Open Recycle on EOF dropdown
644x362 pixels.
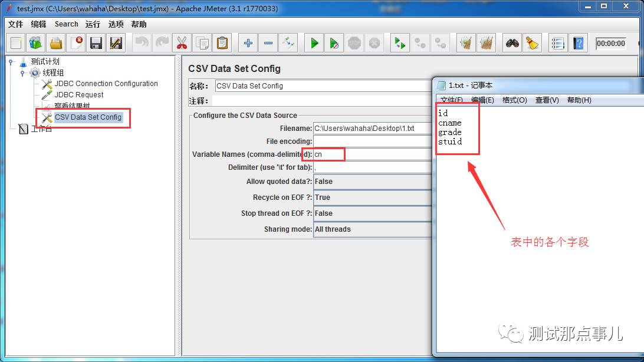373,198
